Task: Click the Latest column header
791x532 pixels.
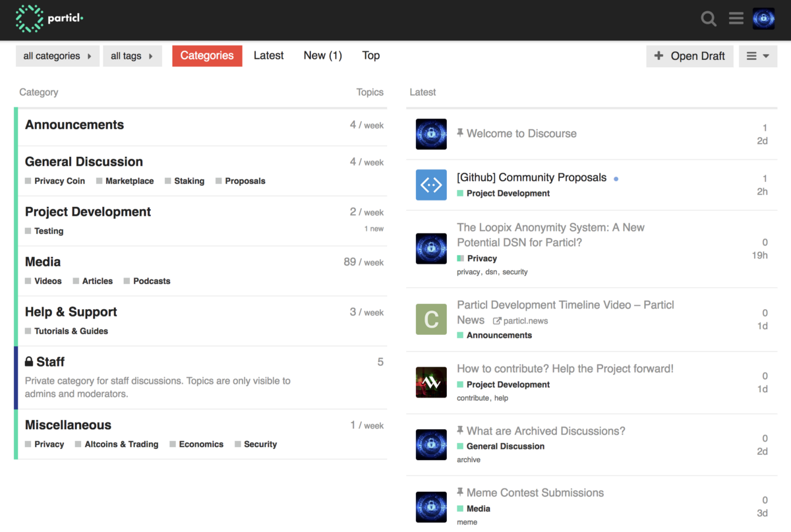Action: pos(423,92)
